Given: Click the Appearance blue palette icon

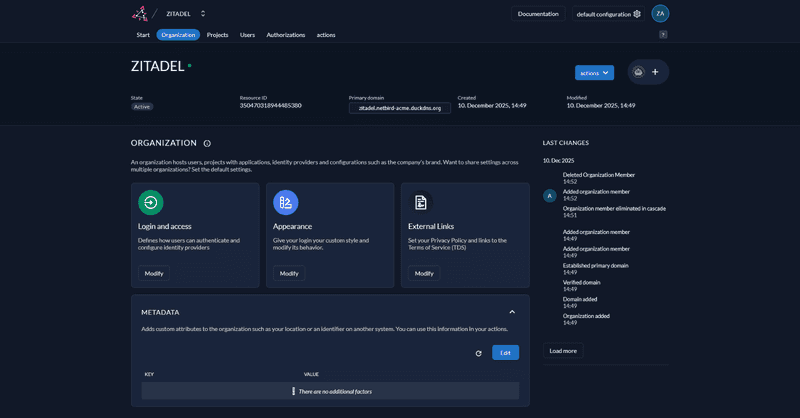Looking at the screenshot, I should [286, 203].
